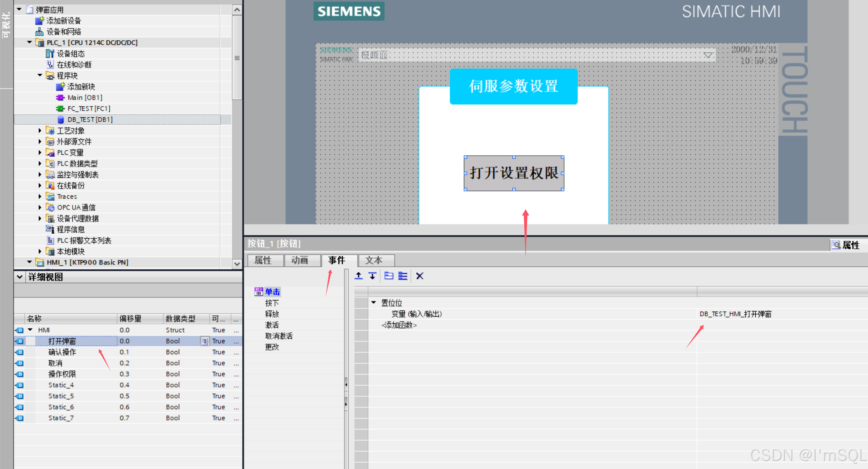868x469 pixels.
Task: Click the blue list-lines icon in events toolbar
Action: (x=403, y=276)
